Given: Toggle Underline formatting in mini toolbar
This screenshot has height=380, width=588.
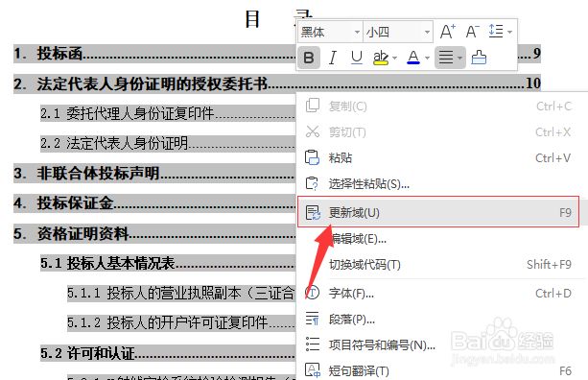Looking at the screenshot, I should coord(356,58).
